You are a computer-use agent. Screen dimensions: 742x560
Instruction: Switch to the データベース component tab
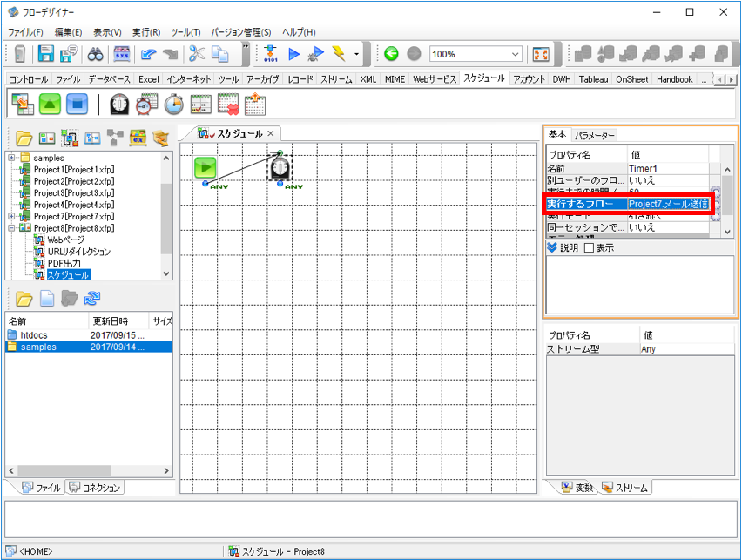point(110,79)
